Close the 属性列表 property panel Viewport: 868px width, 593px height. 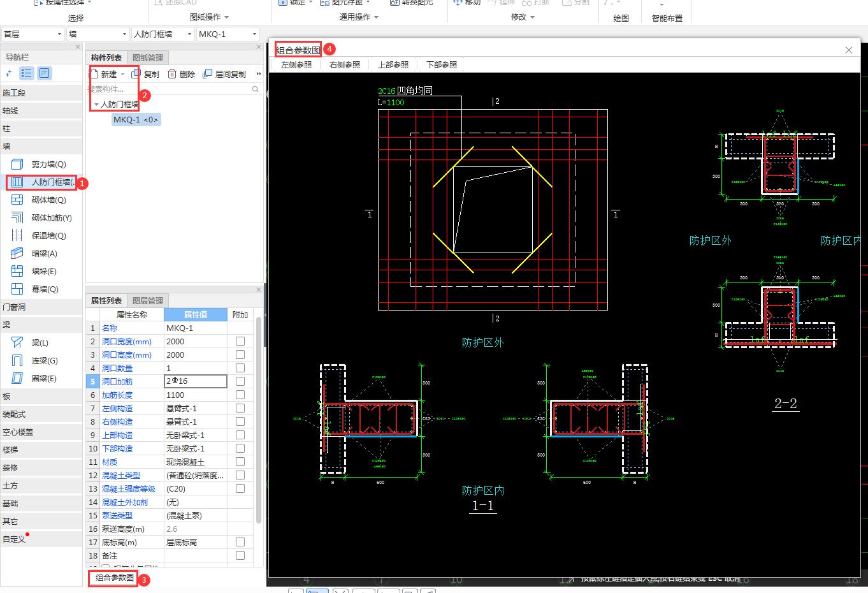click(x=259, y=290)
